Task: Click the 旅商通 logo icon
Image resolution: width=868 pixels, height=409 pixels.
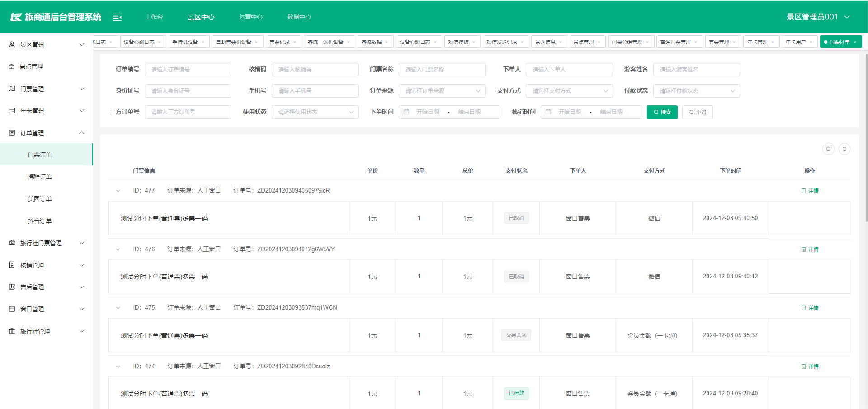Action: (16, 17)
